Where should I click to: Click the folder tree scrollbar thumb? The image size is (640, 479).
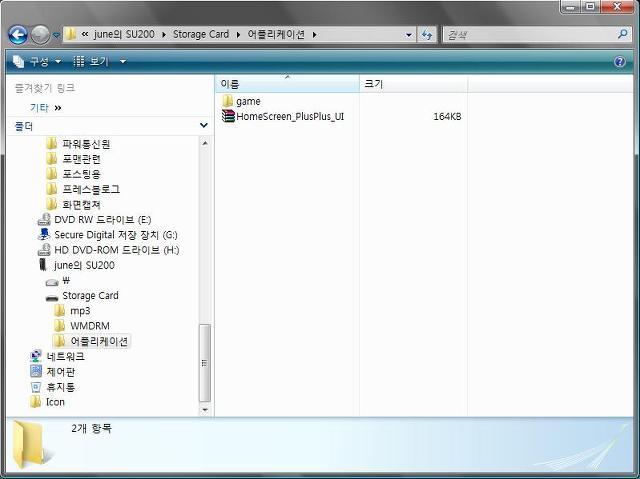click(x=205, y=363)
